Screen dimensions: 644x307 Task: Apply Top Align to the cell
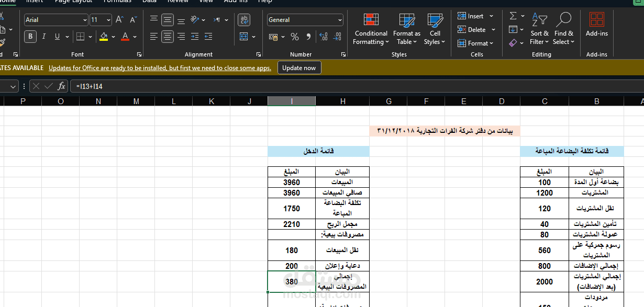coord(154,20)
